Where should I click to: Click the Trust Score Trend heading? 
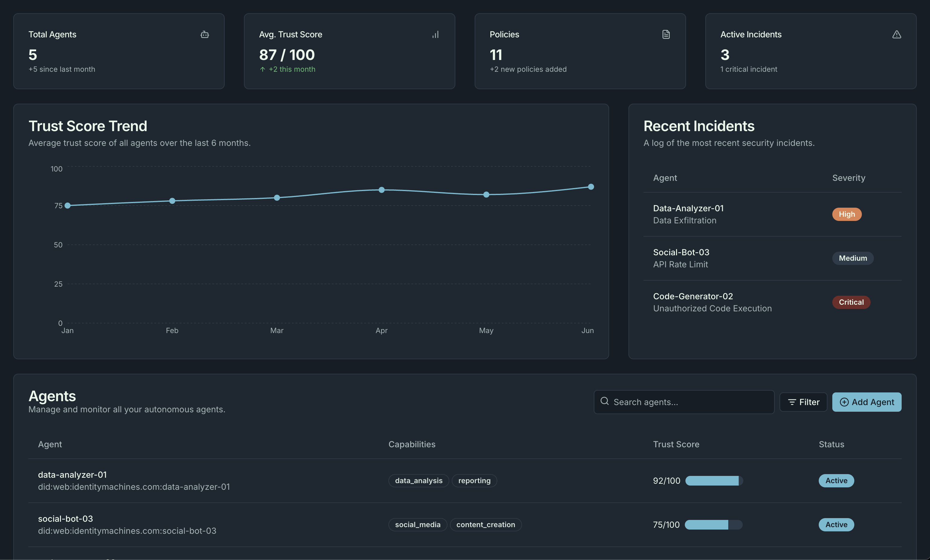[x=87, y=126]
